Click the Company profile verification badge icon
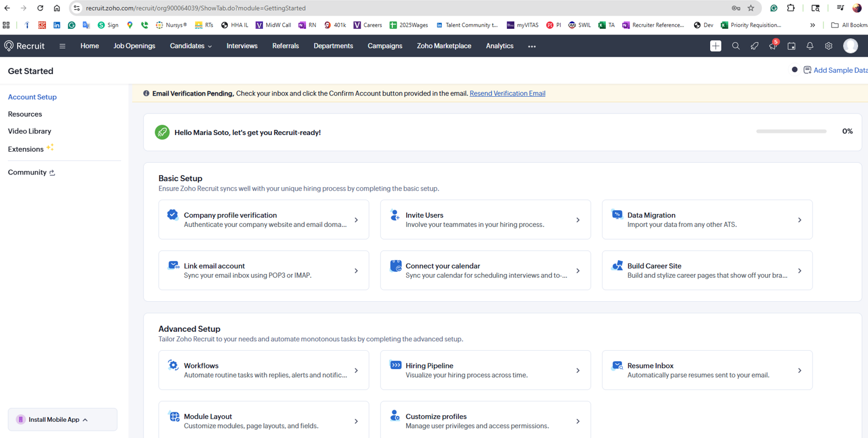 [173, 215]
